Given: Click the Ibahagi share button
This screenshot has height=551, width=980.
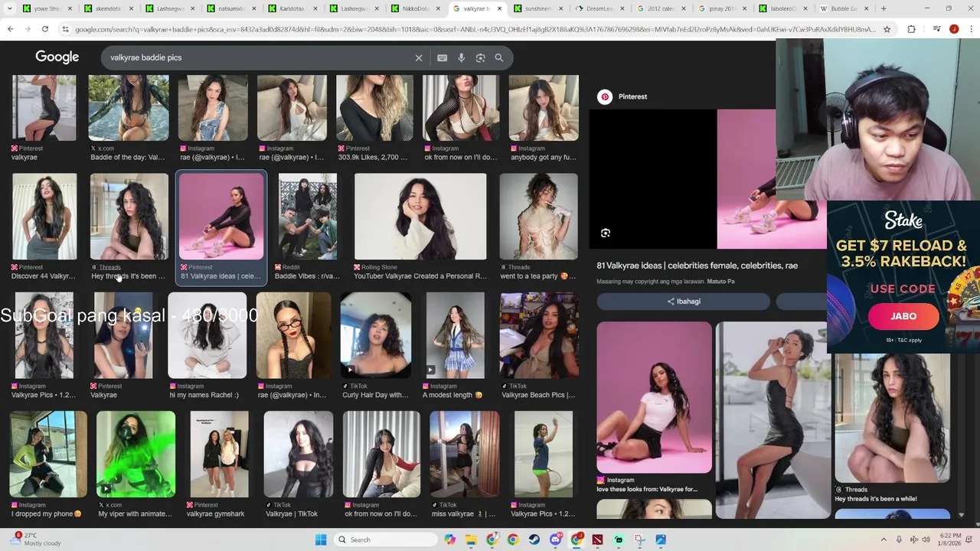Looking at the screenshot, I should point(683,301).
